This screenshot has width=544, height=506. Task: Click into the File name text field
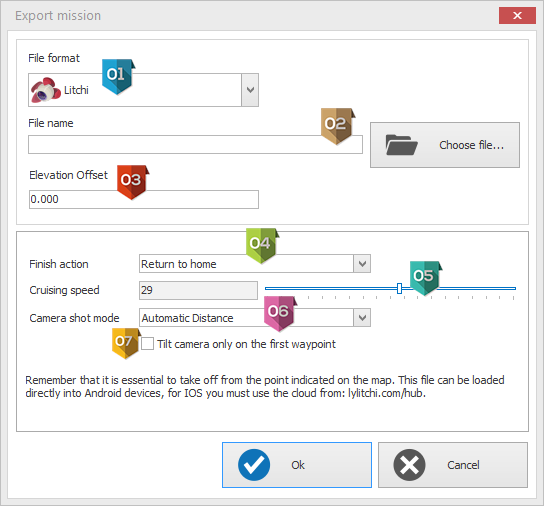(x=195, y=144)
